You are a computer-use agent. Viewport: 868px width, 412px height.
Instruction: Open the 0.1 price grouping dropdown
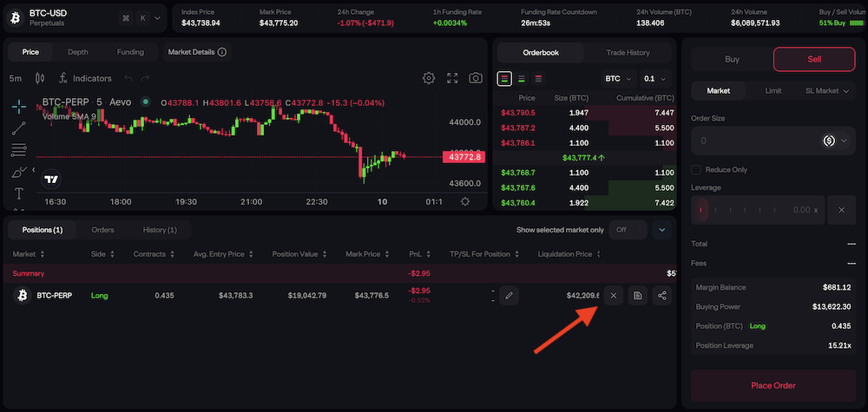click(655, 79)
